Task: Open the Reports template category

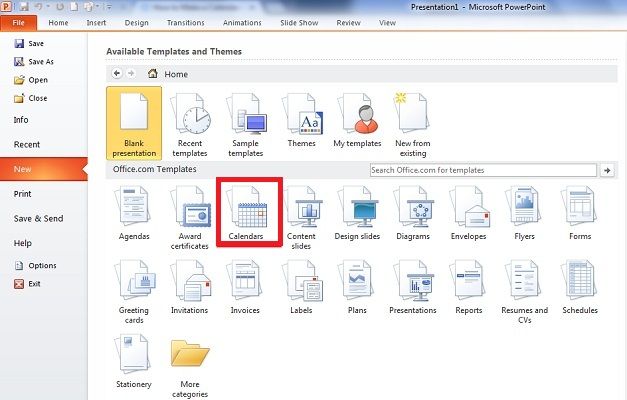Action: pos(469,287)
